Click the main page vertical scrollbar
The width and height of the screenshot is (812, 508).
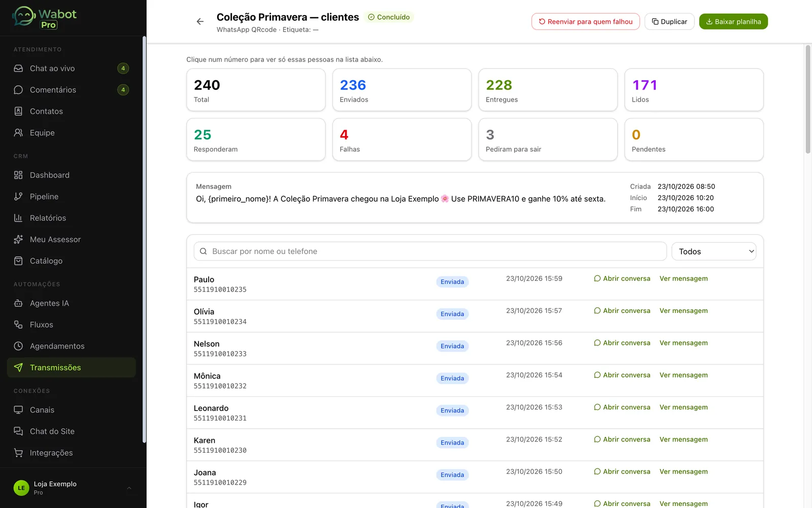(x=808, y=99)
